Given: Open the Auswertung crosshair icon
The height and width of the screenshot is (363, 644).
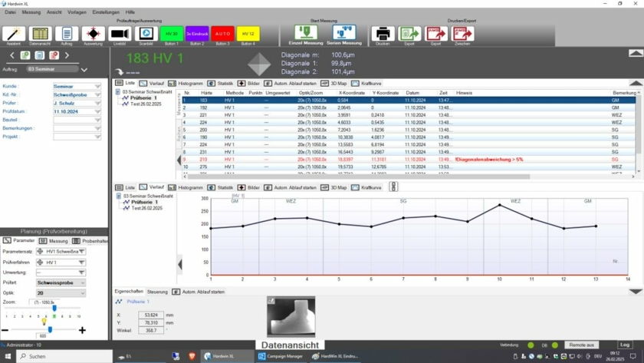Looking at the screenshot, I should coord(93,34).
